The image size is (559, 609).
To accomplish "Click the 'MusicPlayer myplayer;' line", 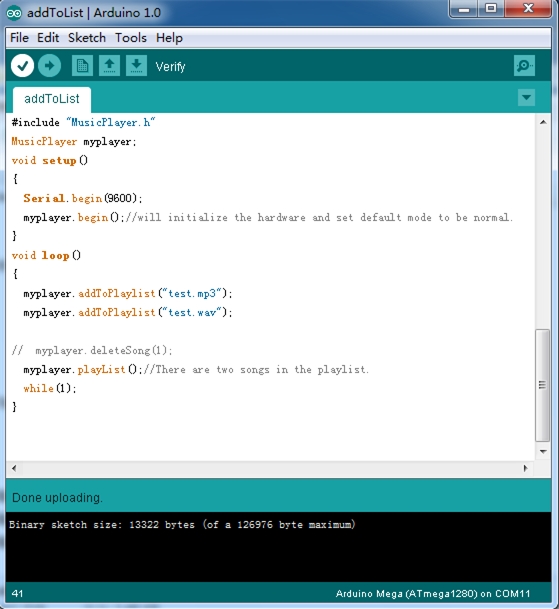I will pos(74,141).
